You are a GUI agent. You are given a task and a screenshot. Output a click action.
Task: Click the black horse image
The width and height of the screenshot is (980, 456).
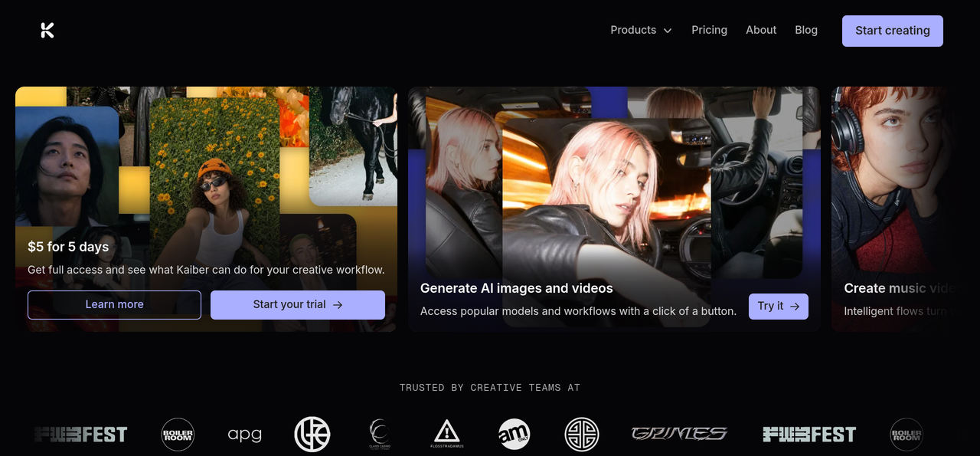click(353, 146)
